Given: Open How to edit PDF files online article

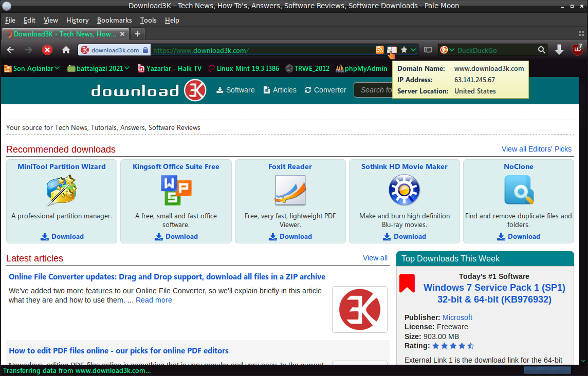Looking at the screenshot, I should click(119, 350).
